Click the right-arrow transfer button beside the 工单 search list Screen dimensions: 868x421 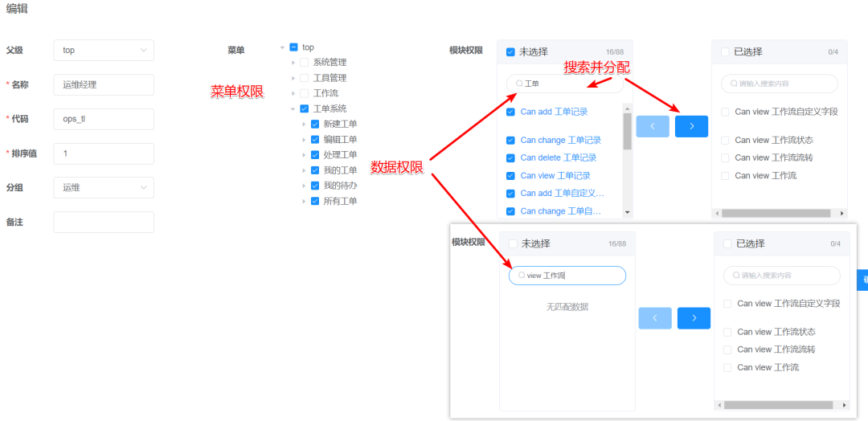691,126
